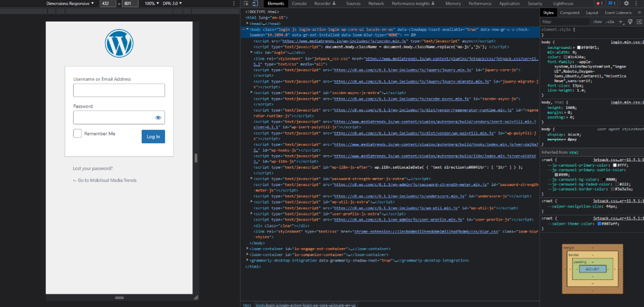Open the Recorder tab
This screenshot has width=644, height=307.
[x=325, y=4]
